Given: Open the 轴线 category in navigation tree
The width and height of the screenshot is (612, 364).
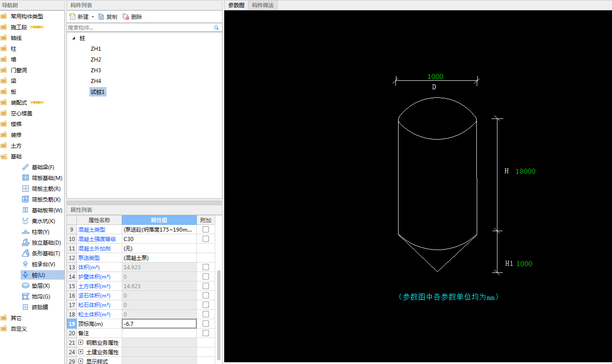Looking at the screenshot, I should coord(16,38).
